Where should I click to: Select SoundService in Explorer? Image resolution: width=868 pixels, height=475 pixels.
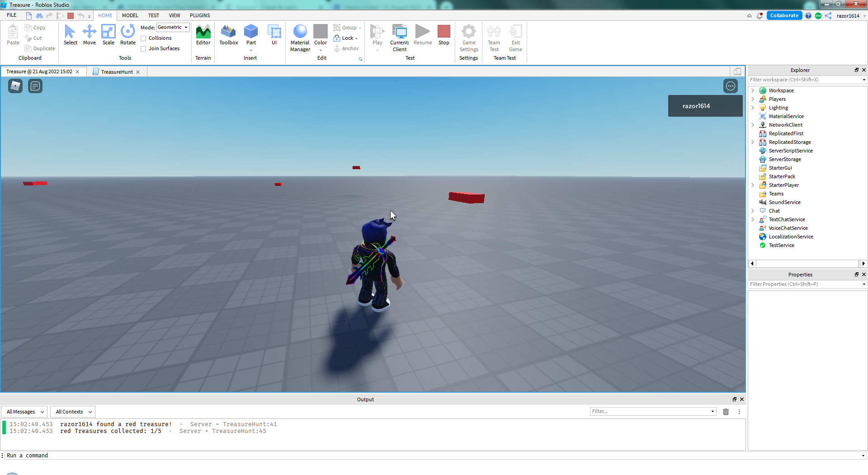[x=784, y=202]
